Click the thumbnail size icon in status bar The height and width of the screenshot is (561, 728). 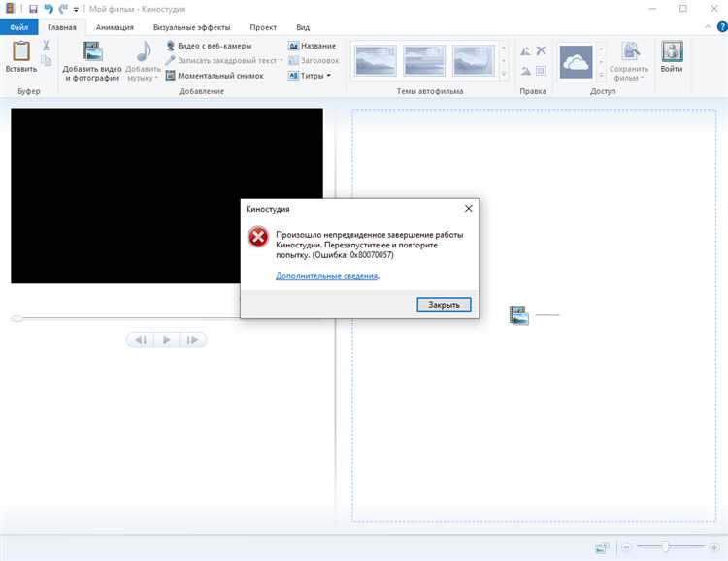(602, 548)
